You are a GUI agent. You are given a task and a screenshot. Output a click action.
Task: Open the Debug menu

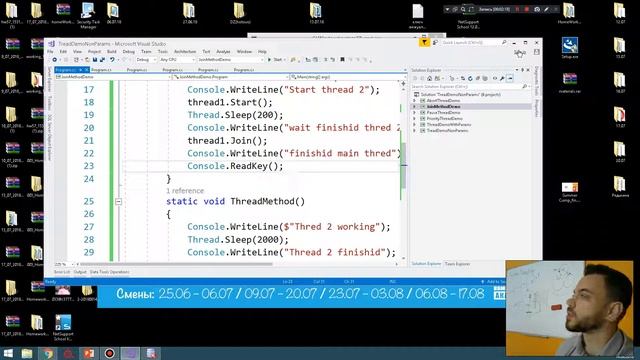[129, 51]
